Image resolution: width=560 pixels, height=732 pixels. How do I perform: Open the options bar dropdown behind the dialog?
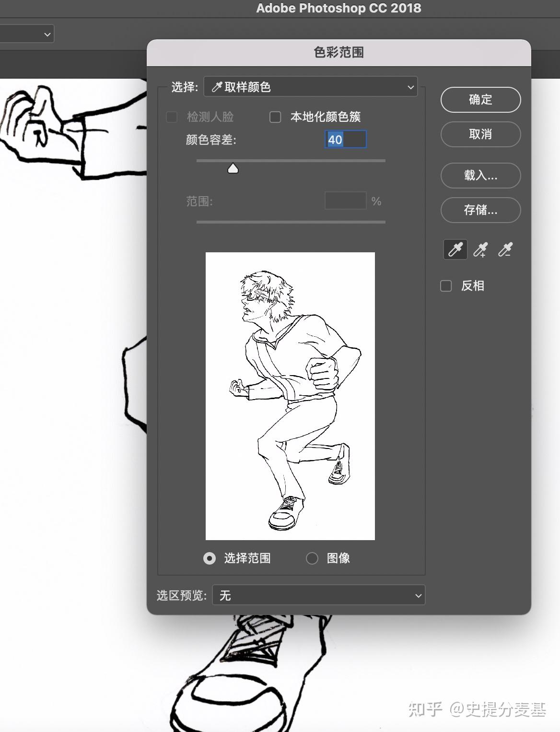[27, 34]
